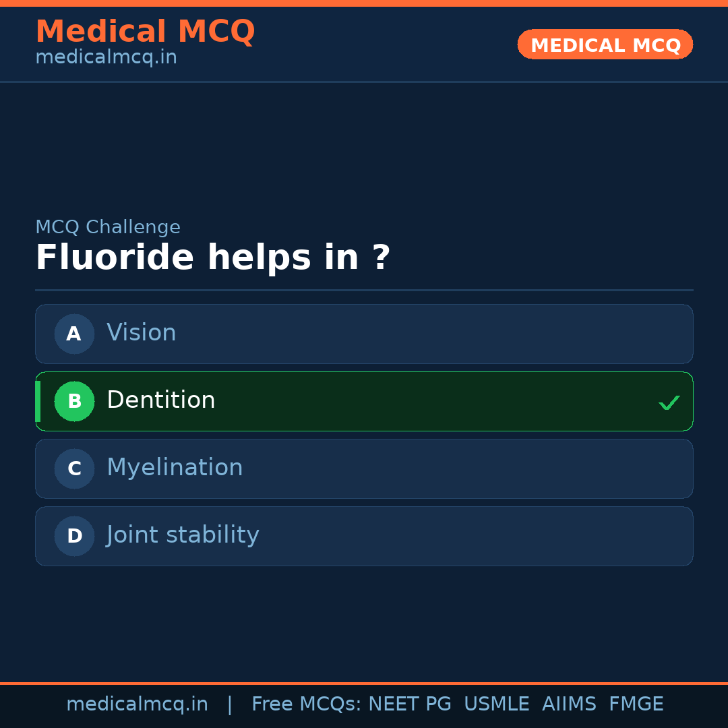Click the "Medical MCQ" header title
Image resolution: width=728 pixels, height=728 pixels.
point(145,32)
